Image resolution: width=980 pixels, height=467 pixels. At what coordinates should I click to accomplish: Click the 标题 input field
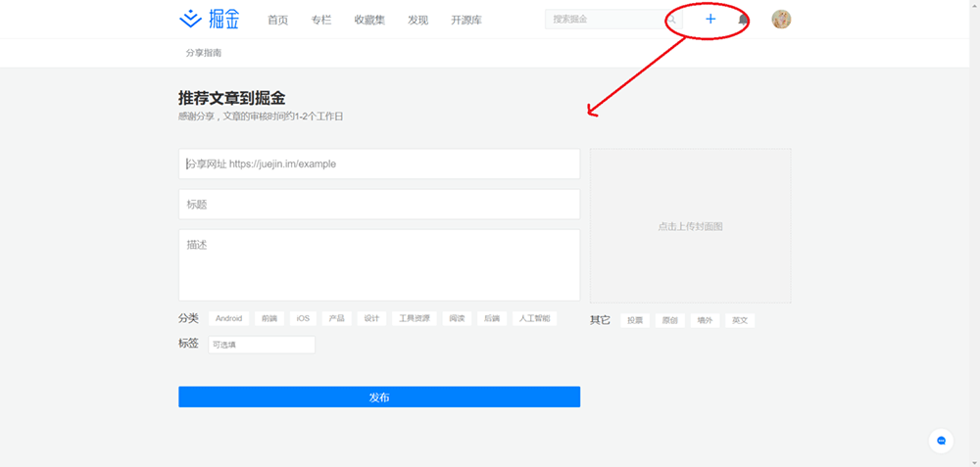[379, 205]
